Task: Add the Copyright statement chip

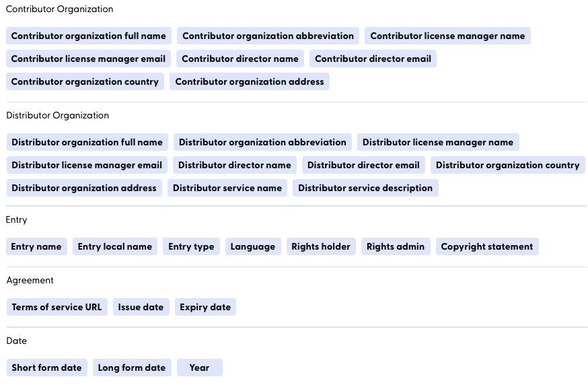Action: [487, 246]
